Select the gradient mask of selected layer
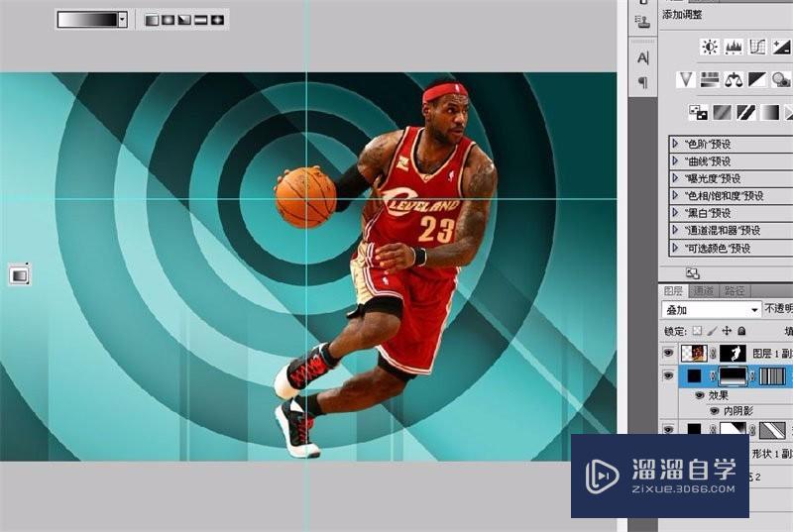793x532 pixels. [x=733, y=376]
